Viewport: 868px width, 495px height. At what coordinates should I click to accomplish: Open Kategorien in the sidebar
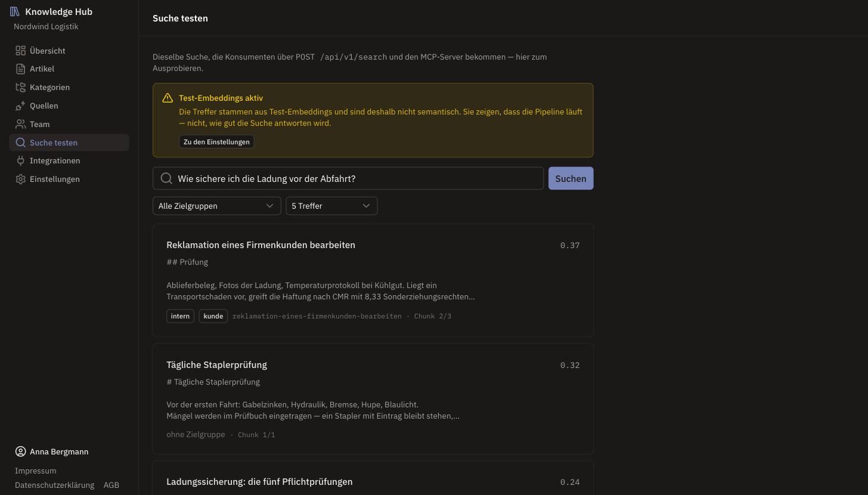coord(69,87)
